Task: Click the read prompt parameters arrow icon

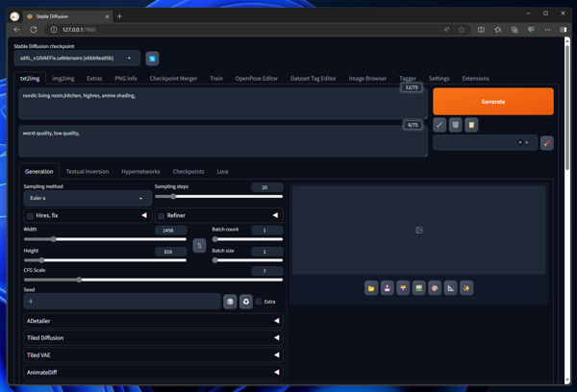Action: 439,125
